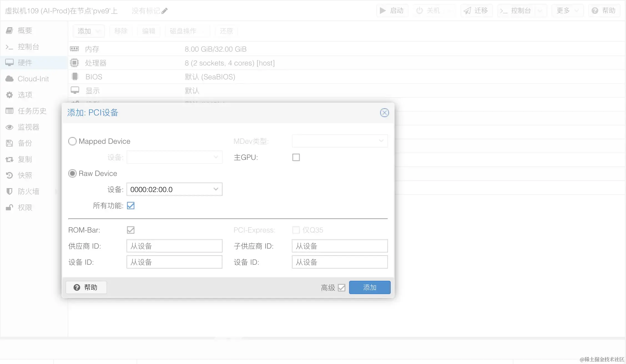Toggle the ROM-Bar checkbox
Screen dimensions: 626x364
(131, 230)
